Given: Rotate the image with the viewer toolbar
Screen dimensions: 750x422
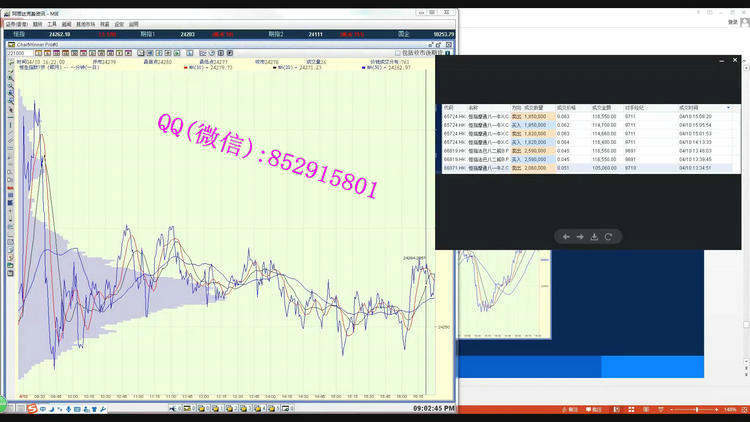Looking at the screenshot, I should [x=608, y=237].
